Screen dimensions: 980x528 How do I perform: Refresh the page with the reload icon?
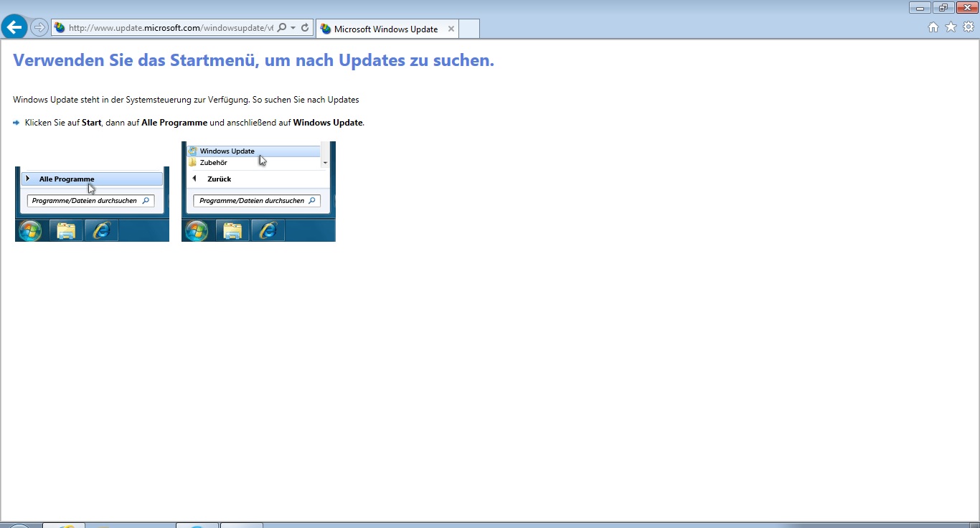point(305,28)
